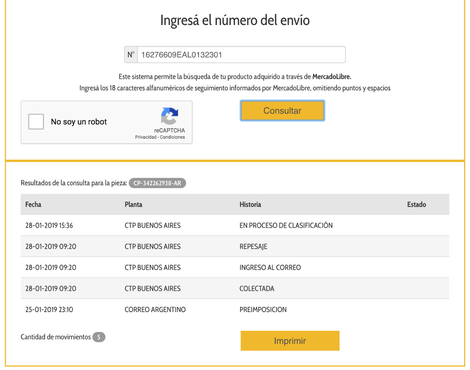Click the Estado column header
The height and width of the screenshot is (370, 470).
point(416,204)
